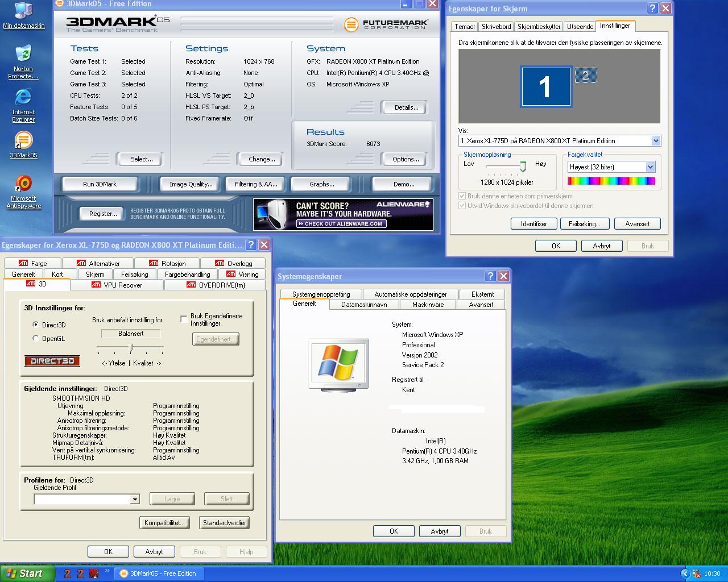Adjust the Skjermoppløsning slider
This screenshot has width=728, height=582.
[523, 166]
